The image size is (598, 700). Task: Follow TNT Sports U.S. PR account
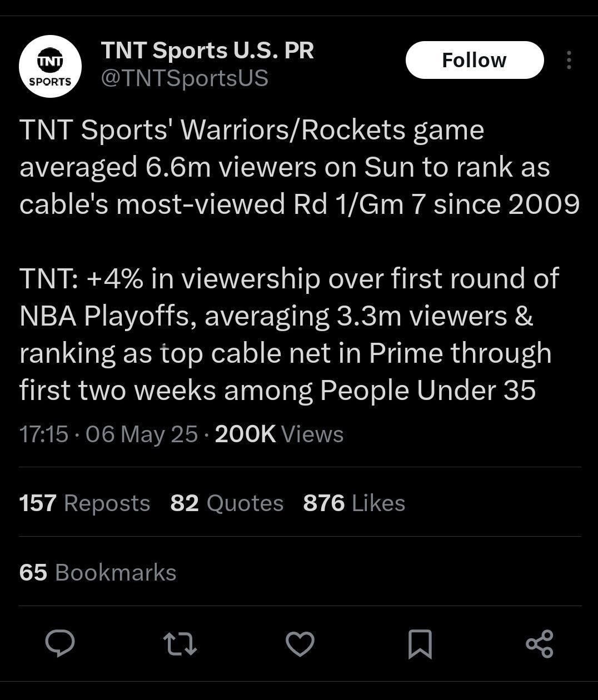(475, 60)
